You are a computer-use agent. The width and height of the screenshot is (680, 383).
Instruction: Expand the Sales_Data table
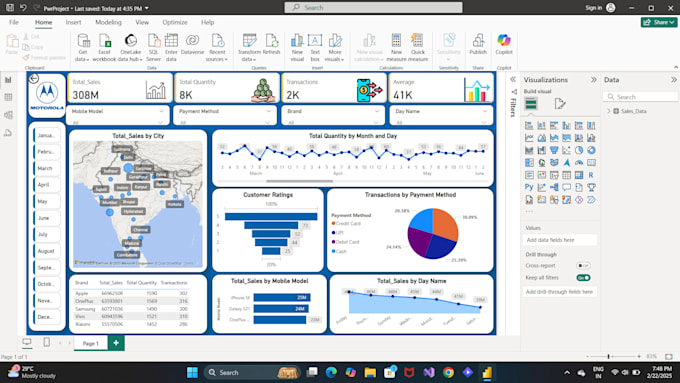609,111
